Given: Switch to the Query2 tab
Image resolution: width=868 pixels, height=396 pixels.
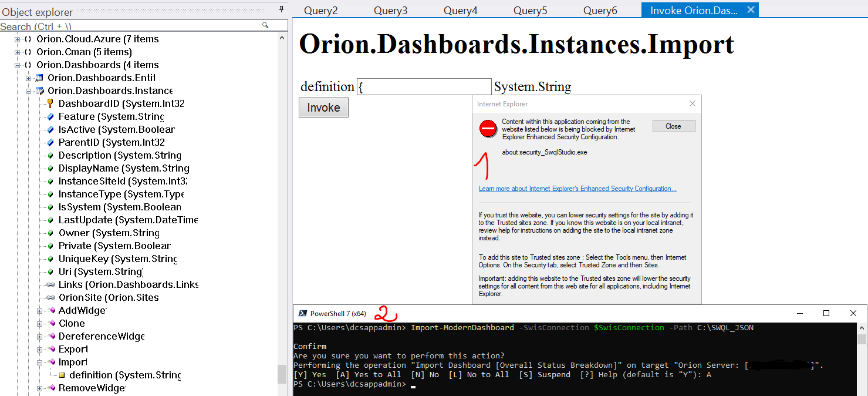Looking at the screenshot, I should (x=320, y=11).
